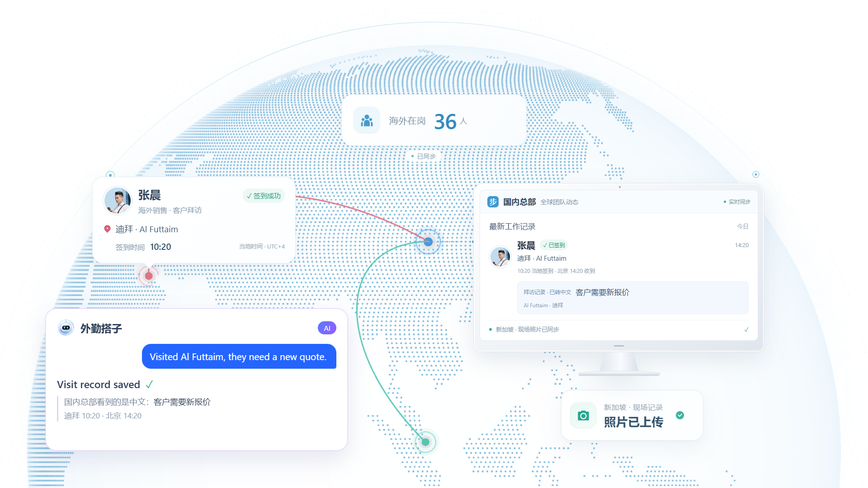Click the green checkmark beside 照片已上传
Viewport: 868px width, 488px height.
[680, 415]
